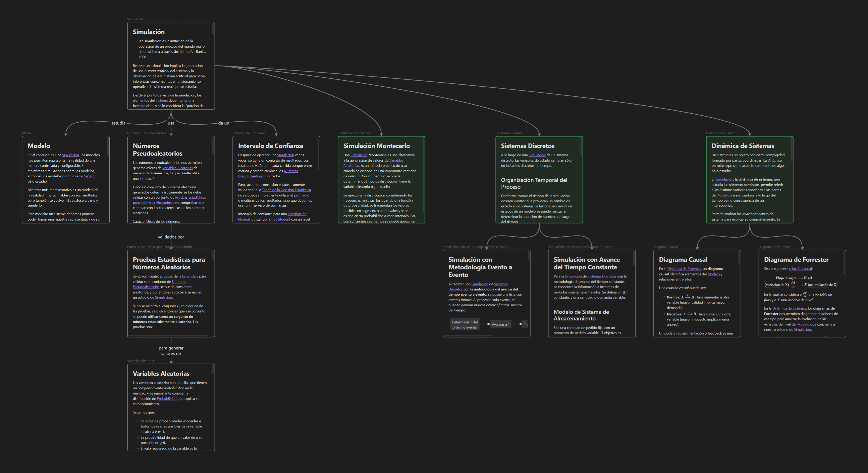The image size is (868, 473).
Task: Open the Simulación link in the Modelo card
Action: (x=70, y=155)
